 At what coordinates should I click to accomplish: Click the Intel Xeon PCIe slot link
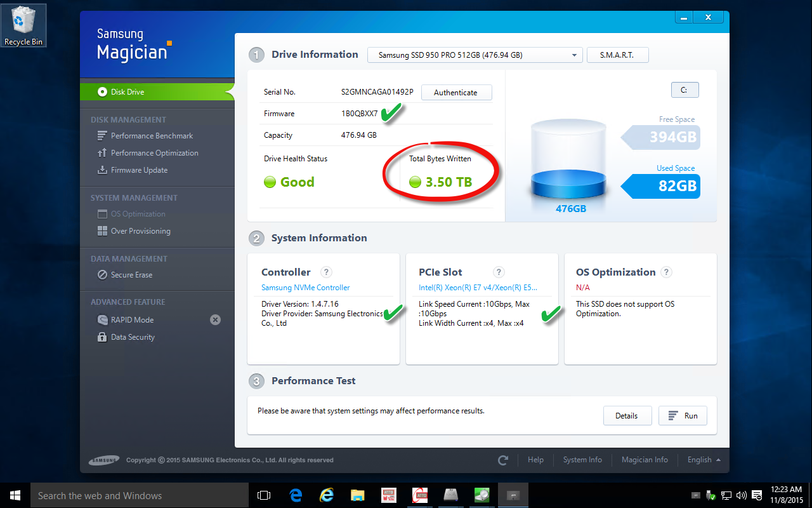click(478, 288)
